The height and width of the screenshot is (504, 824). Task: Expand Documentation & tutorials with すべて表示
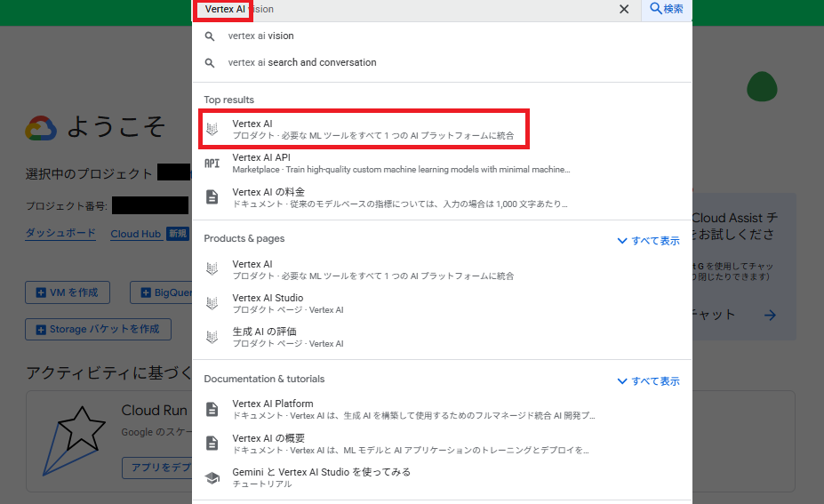pos(648,381)
